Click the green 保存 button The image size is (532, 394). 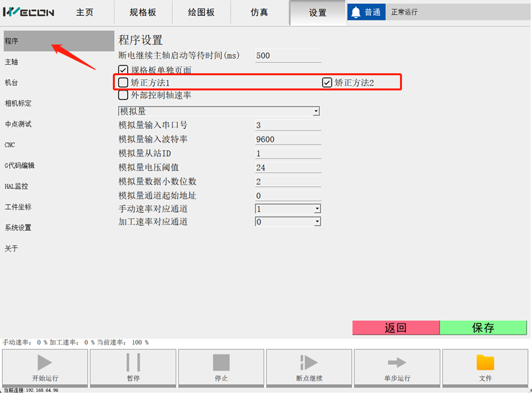pos(483,328)
